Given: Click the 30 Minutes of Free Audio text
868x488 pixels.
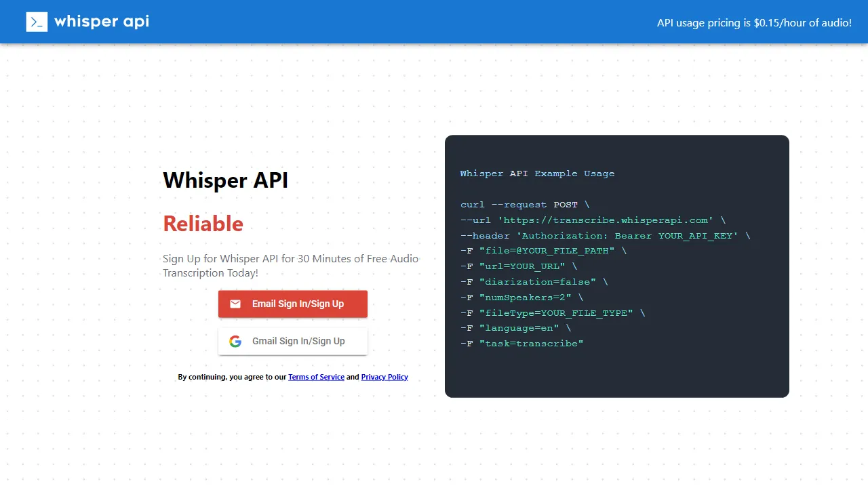Looking at the screenshot, I should 358,258.
